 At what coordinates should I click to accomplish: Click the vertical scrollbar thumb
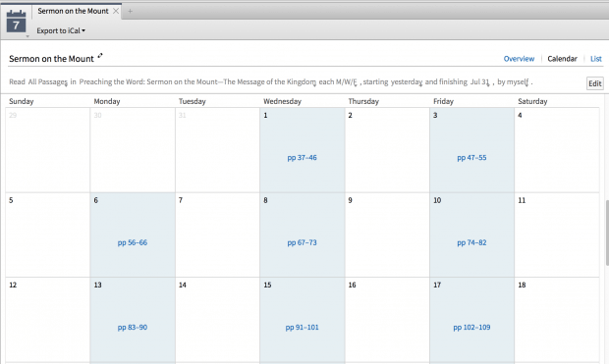point(607,233)
